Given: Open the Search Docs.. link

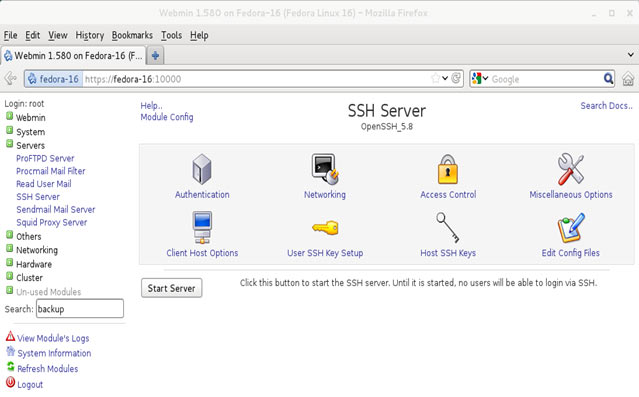Looking at the screenshot, I should click(x=606, y=106).
